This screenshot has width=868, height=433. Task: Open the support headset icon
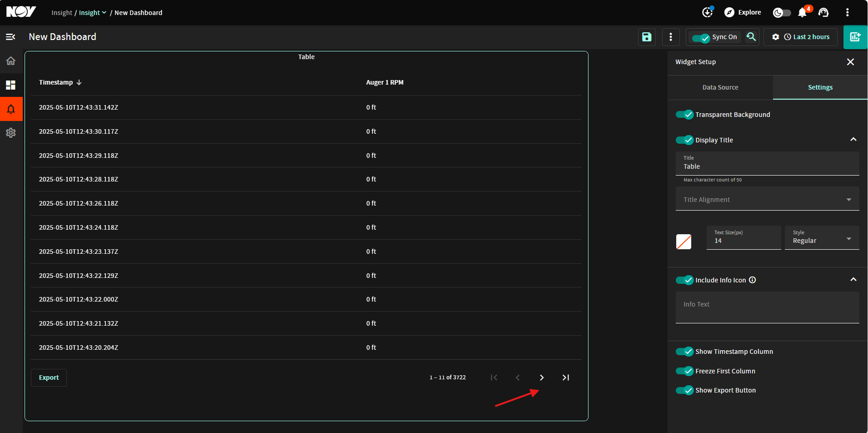[823, 12]
